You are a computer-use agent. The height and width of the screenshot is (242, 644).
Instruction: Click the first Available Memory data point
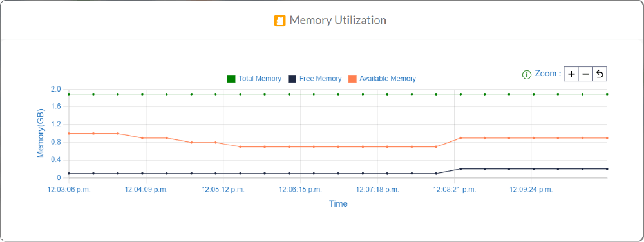69,134
